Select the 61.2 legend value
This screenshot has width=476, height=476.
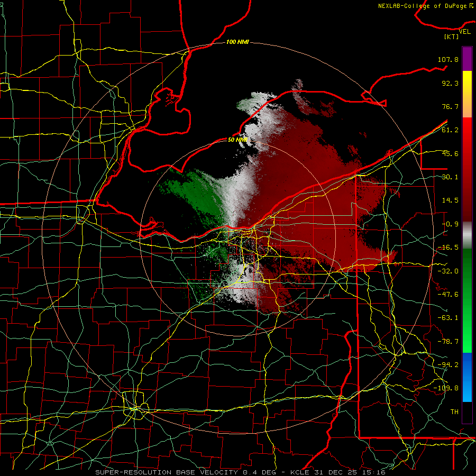coord(450,130)
